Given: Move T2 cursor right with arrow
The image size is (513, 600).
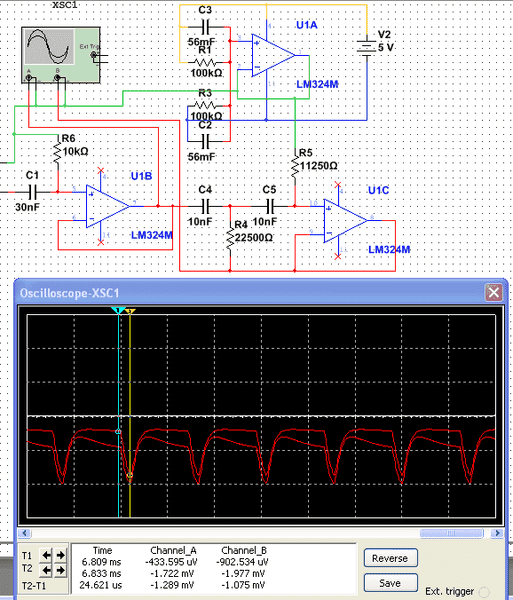Looking at the screenshot, I should coord(60,570).
